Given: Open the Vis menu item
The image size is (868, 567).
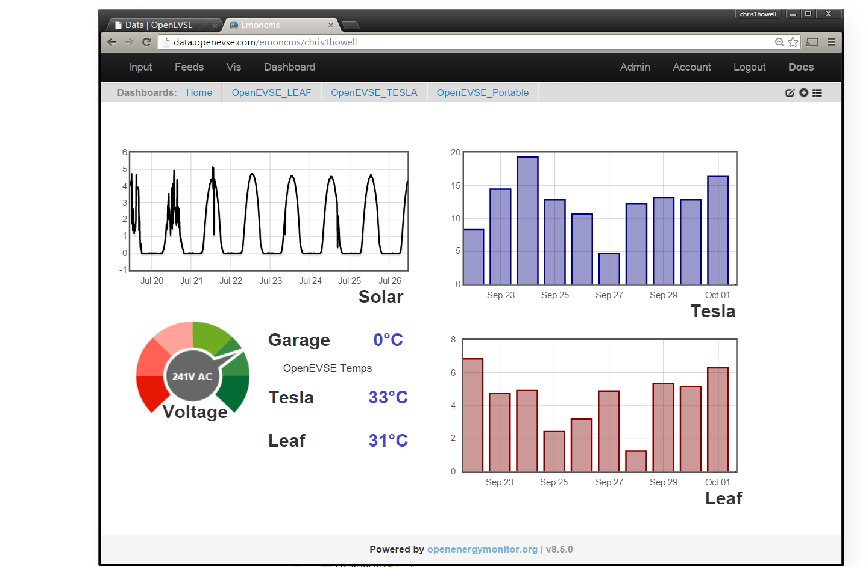Looking at the screenshot, I should coord(234,67).
